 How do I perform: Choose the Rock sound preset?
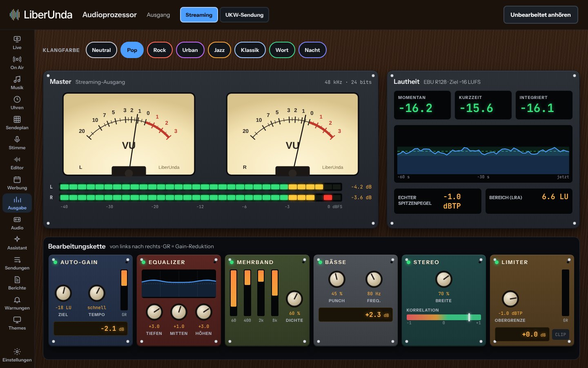tap(160, 50)
